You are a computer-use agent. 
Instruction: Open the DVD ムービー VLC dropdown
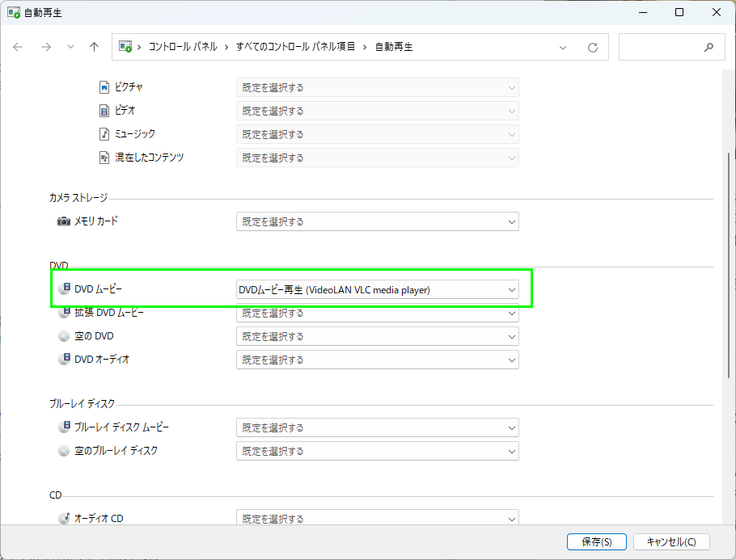[378, 290]
